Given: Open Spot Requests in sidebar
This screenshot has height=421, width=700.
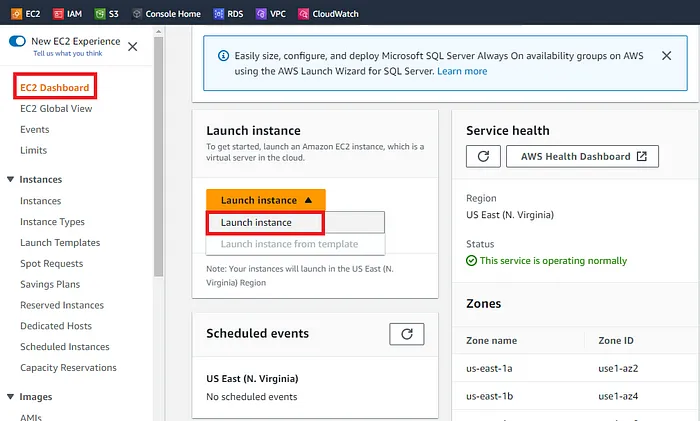Looking at the screenshot, I should pos(51,263).
